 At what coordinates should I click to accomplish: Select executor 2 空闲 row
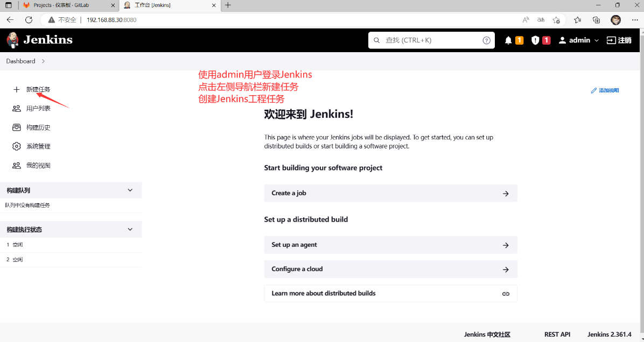pyautogui.click(x=71, y=260)
